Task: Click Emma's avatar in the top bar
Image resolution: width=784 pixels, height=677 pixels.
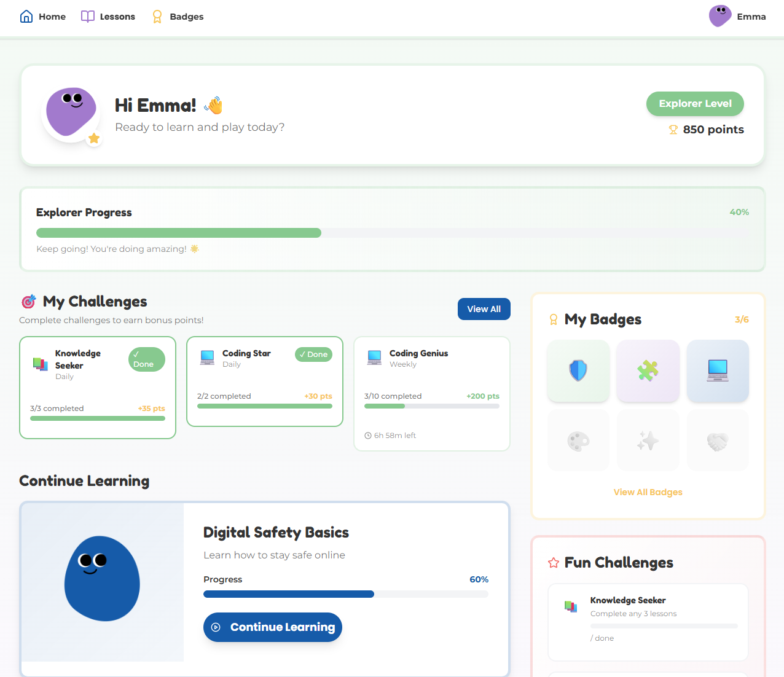Action: [x=719, y=16]
